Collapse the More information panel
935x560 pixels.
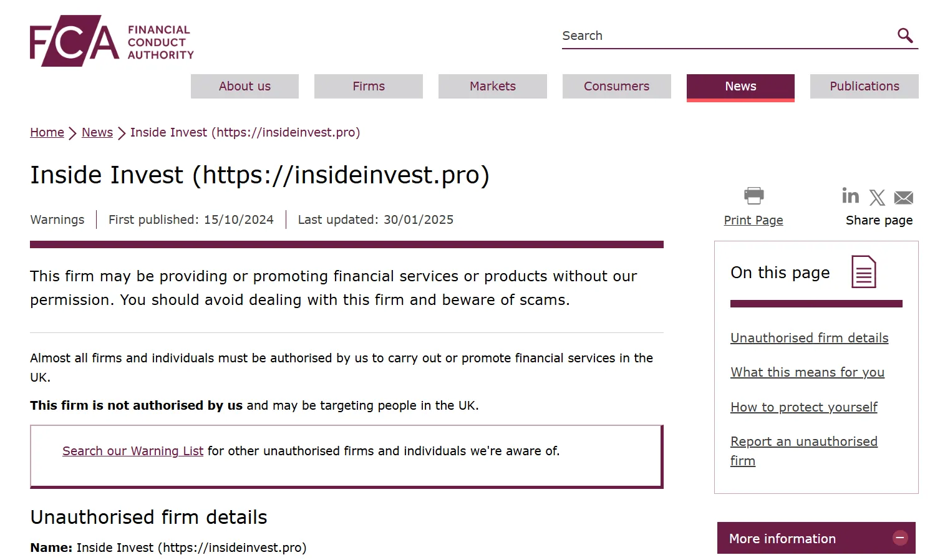click(900, 538)
